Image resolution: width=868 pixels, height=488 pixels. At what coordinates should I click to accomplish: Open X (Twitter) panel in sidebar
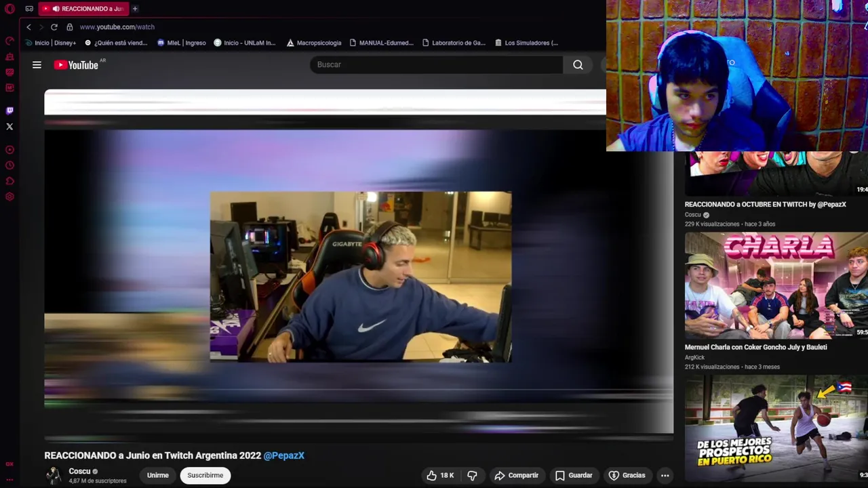point(9,127)
